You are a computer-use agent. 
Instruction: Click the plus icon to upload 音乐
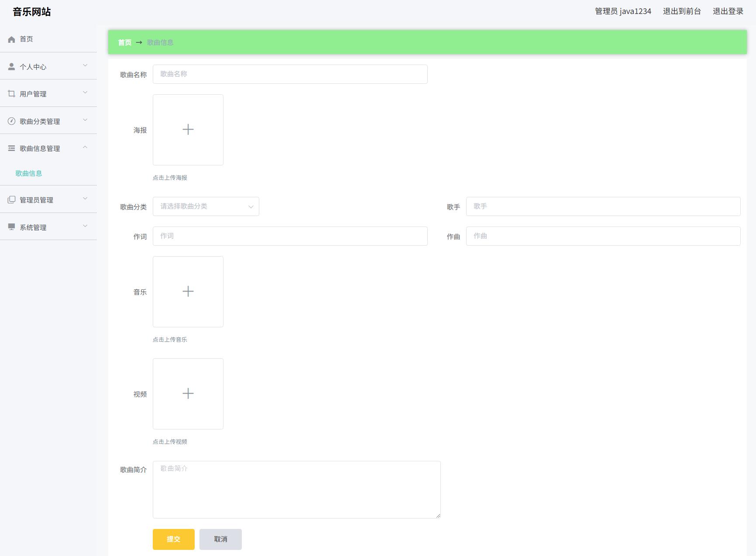click(188, 291)
